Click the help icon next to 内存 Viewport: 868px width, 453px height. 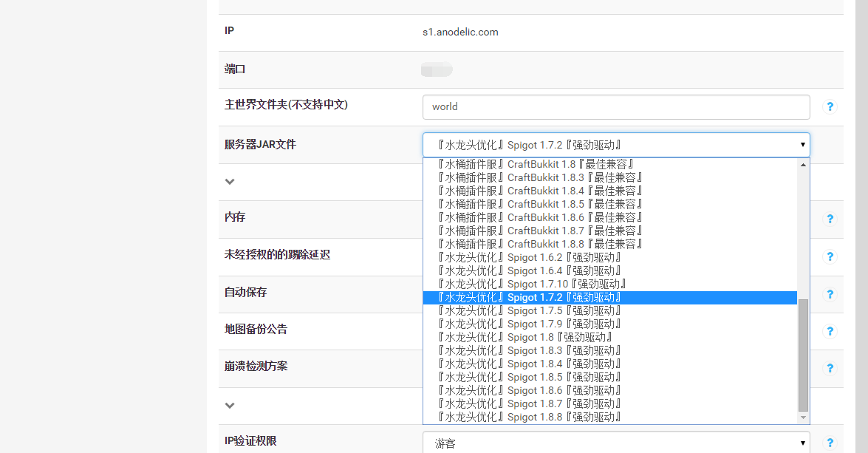tap(830, 219)
